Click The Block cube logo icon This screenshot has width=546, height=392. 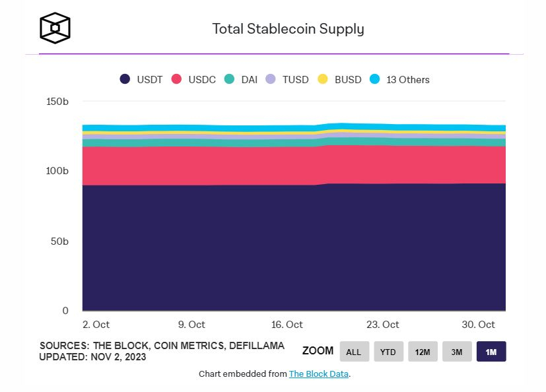55,28
